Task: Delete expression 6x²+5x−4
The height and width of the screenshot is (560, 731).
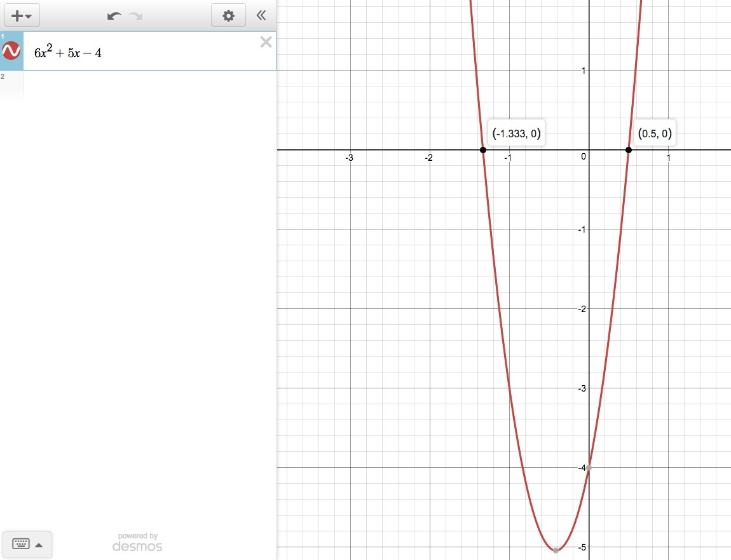Action: (x=266, y=43)
